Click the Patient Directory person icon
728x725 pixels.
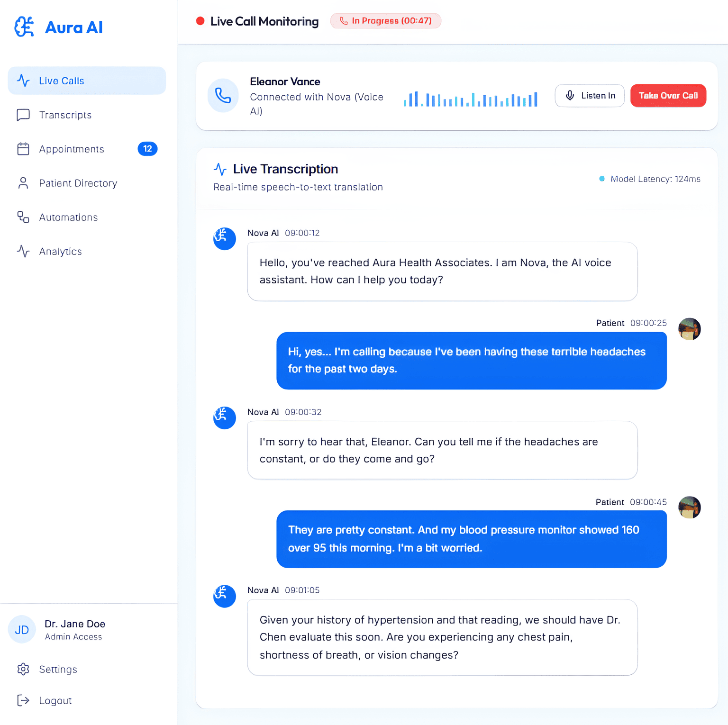pyautogui.click(x=23, y=183)
